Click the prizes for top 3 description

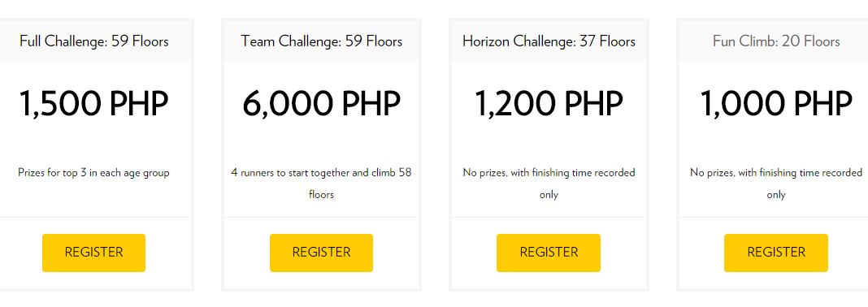(94, 172)
